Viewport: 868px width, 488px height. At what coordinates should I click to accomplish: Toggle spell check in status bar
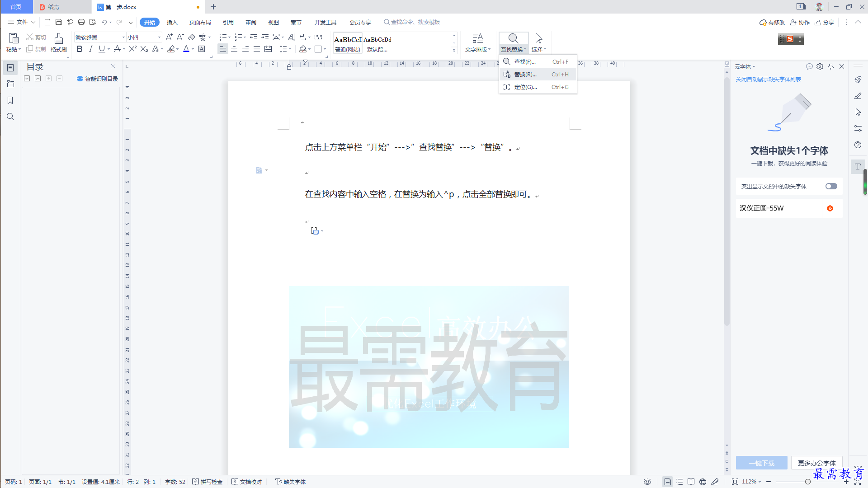(x=208, y=482)
